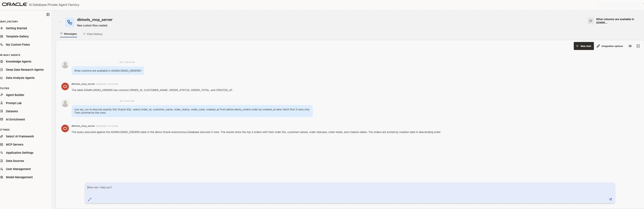
Task: Click the 'Use sql_run to execute' message
Action: pos(192,111)
